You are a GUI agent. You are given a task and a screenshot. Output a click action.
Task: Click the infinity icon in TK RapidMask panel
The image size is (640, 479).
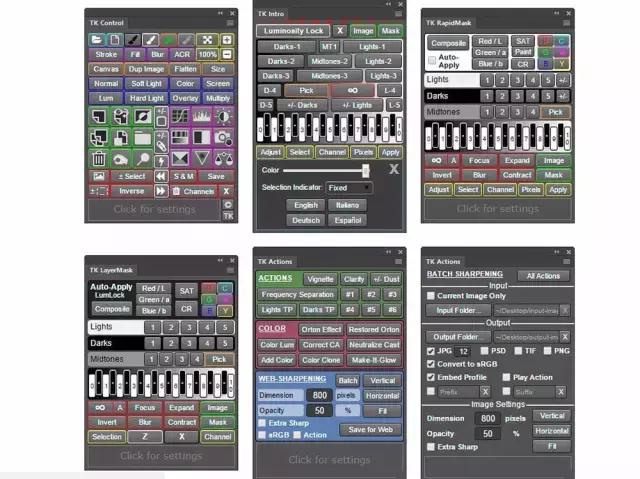(436, 161)
